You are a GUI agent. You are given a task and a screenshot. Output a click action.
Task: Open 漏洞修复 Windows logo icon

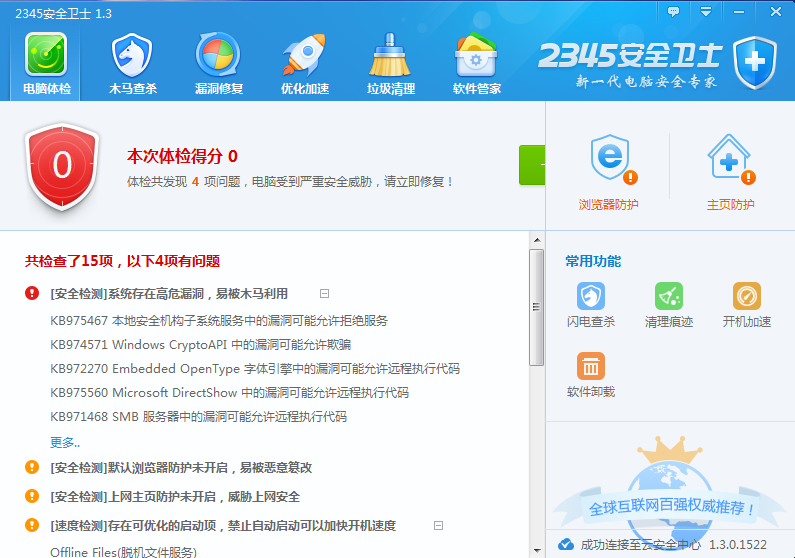[218, 54]
